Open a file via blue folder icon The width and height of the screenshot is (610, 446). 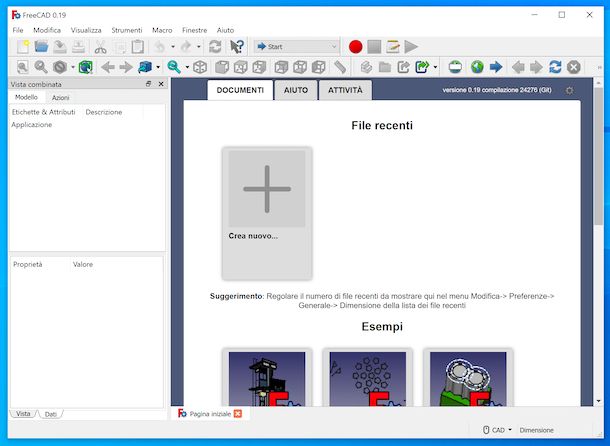[41, 47]
